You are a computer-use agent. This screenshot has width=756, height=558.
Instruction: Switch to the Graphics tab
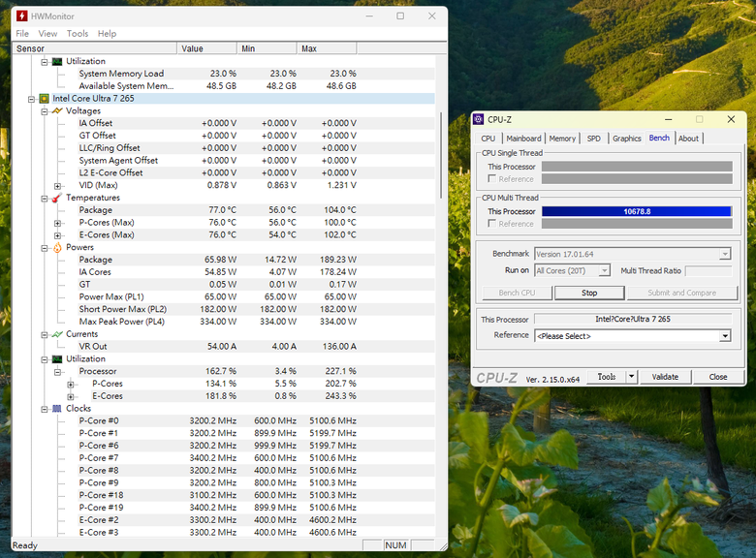pos(627,139)
